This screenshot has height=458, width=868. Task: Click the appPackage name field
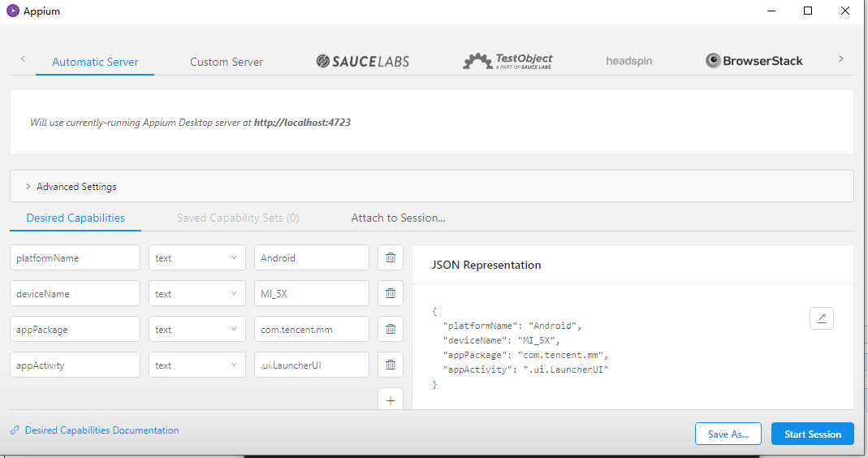pos(76,329)
